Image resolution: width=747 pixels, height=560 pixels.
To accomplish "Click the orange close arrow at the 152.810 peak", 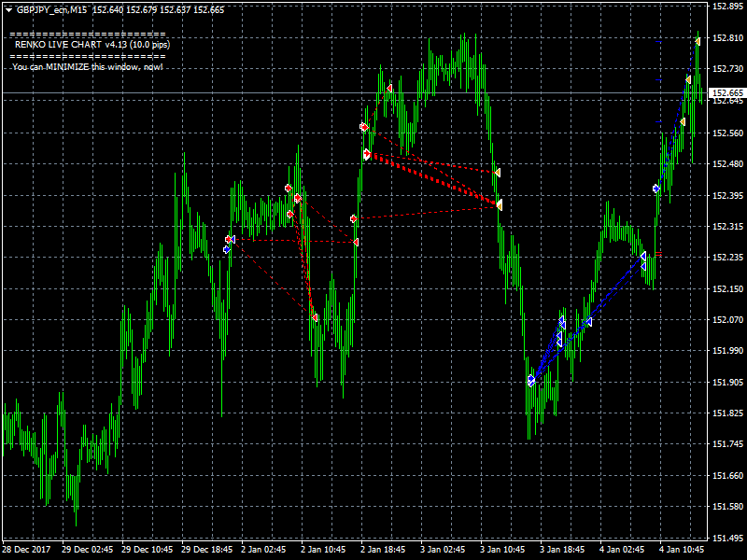I will pos(698,42).
